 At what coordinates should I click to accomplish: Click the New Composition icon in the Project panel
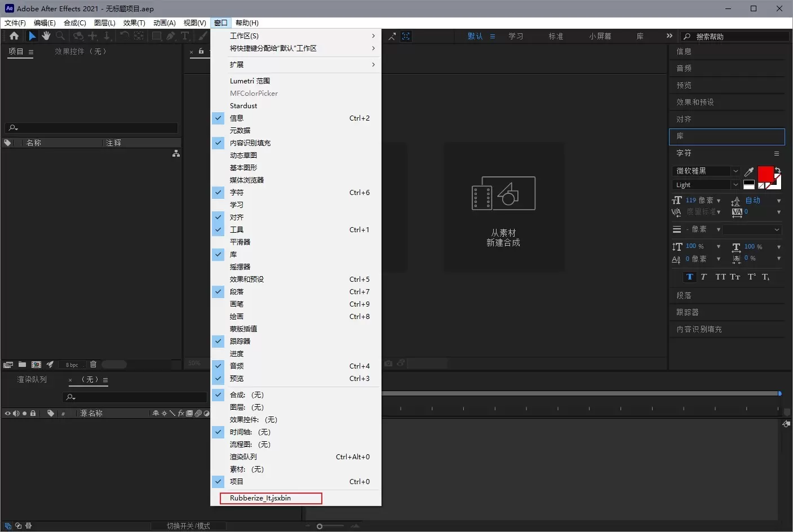coord(37,365)
